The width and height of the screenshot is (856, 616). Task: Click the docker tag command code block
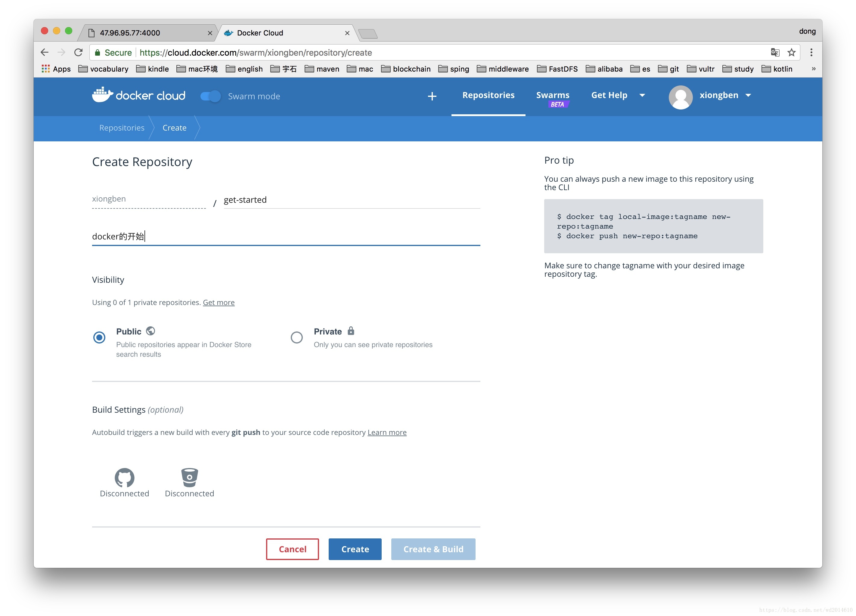click(653, 226)
